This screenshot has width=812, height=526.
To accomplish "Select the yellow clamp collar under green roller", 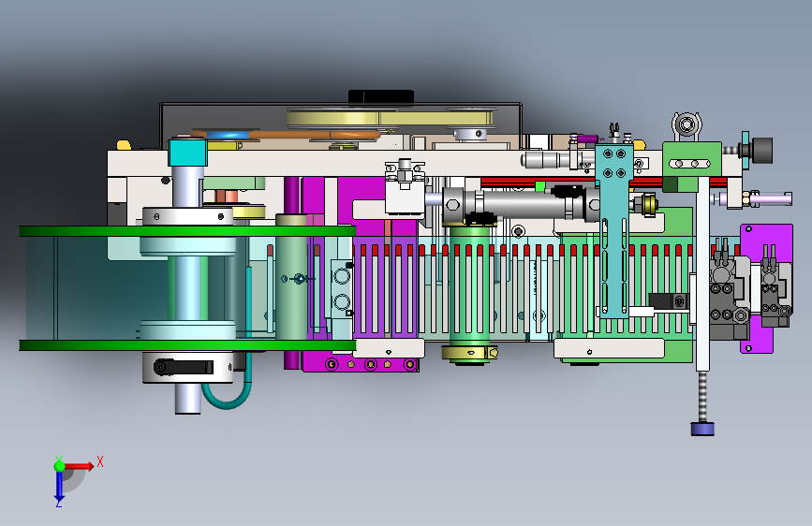I will coord(470,353).
